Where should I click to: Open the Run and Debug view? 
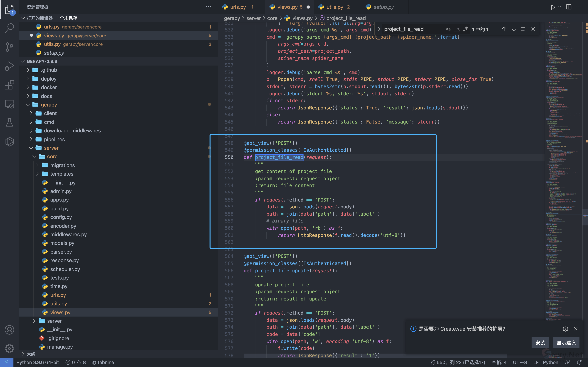pos(9,66)
